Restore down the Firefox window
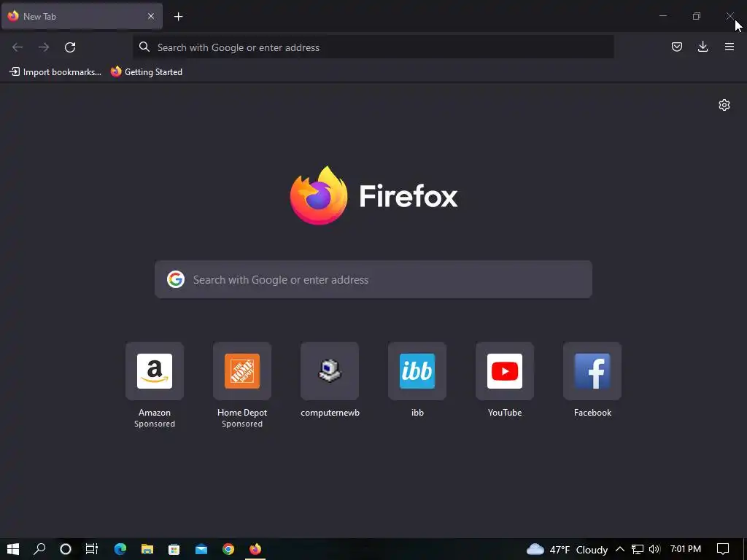747x560 pixels. coord(697,16)
